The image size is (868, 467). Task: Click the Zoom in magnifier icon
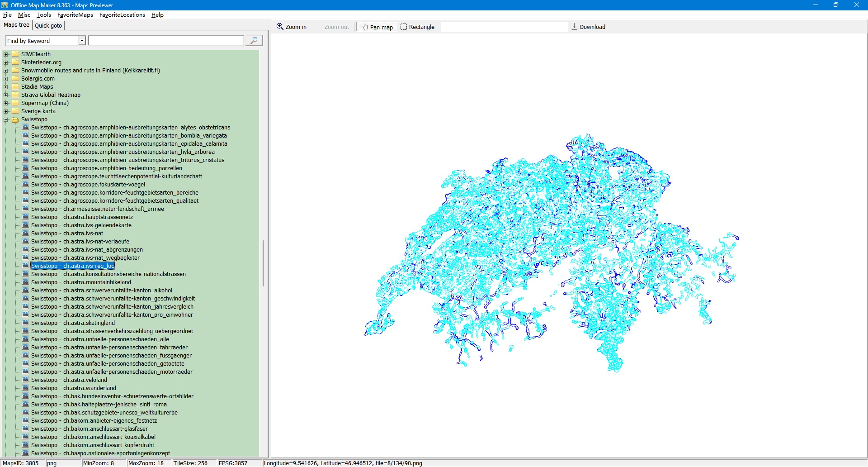coord(280,27)
